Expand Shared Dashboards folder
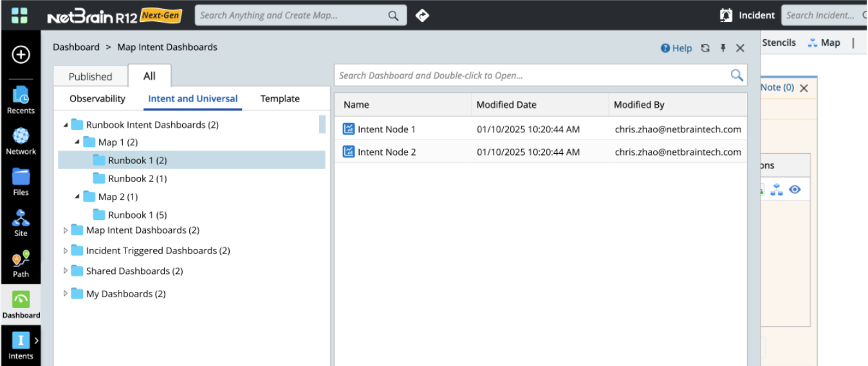 66,271
